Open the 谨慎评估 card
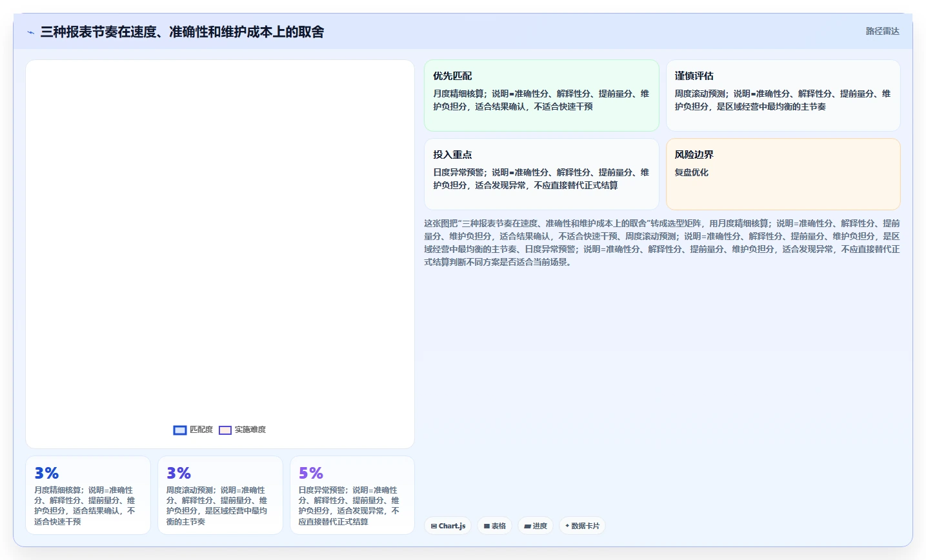926x560 pixels. (x=783, y=95)
